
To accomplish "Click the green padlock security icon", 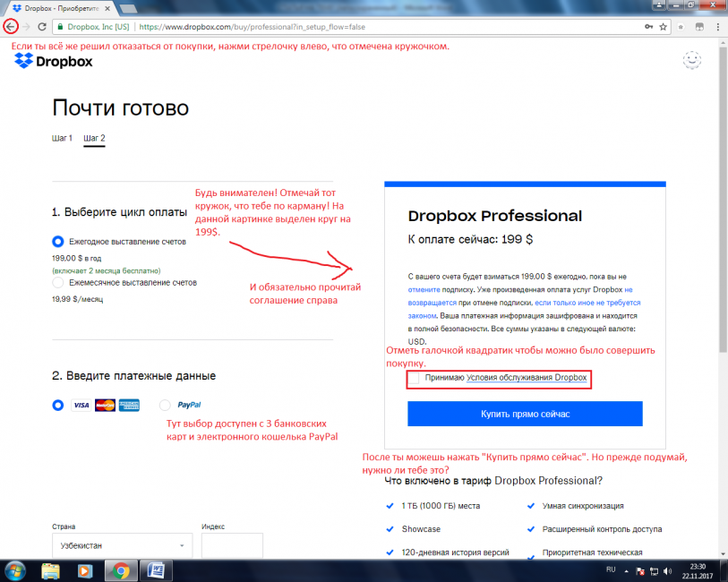I will (60, 27).
